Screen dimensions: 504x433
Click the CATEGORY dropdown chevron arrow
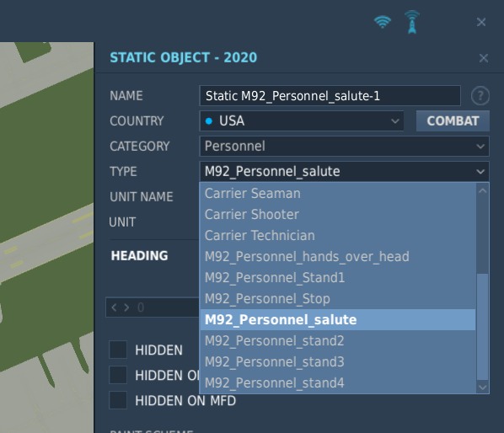click(480, 147)
